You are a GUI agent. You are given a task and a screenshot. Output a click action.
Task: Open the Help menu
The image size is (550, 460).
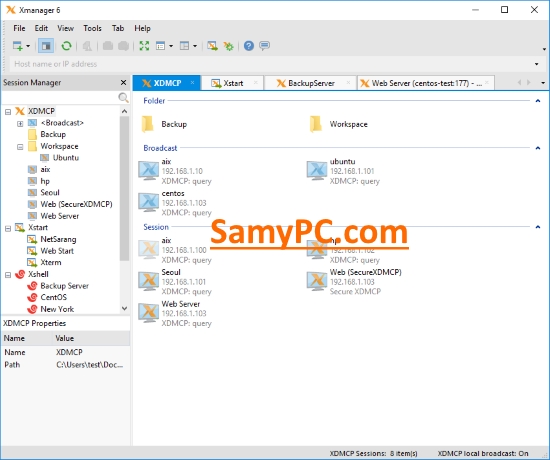[142, 28]
